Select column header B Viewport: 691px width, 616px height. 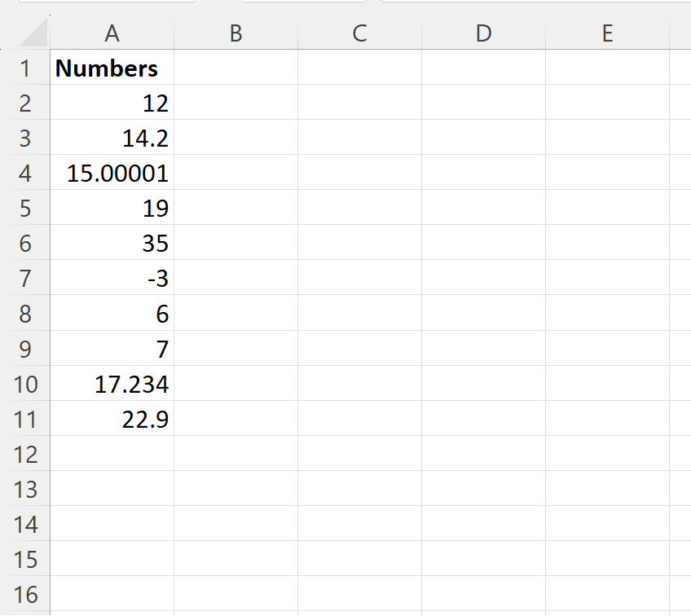pyautogui.click(x=235, y=33)
